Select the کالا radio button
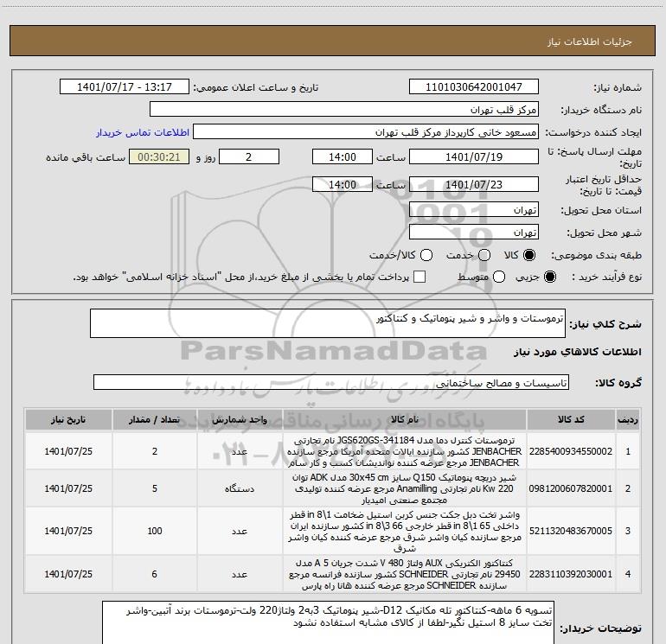 point(529,255)
